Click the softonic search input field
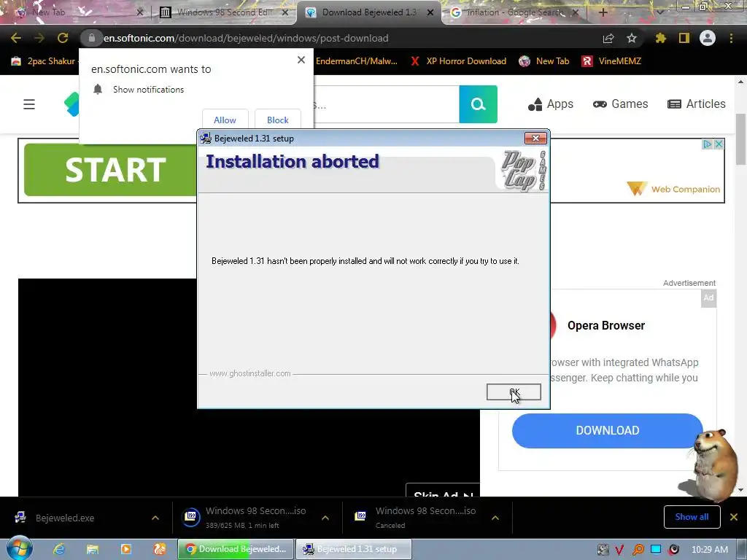The height and width of the screenshot is (560, 747). (x=386, y=104)
